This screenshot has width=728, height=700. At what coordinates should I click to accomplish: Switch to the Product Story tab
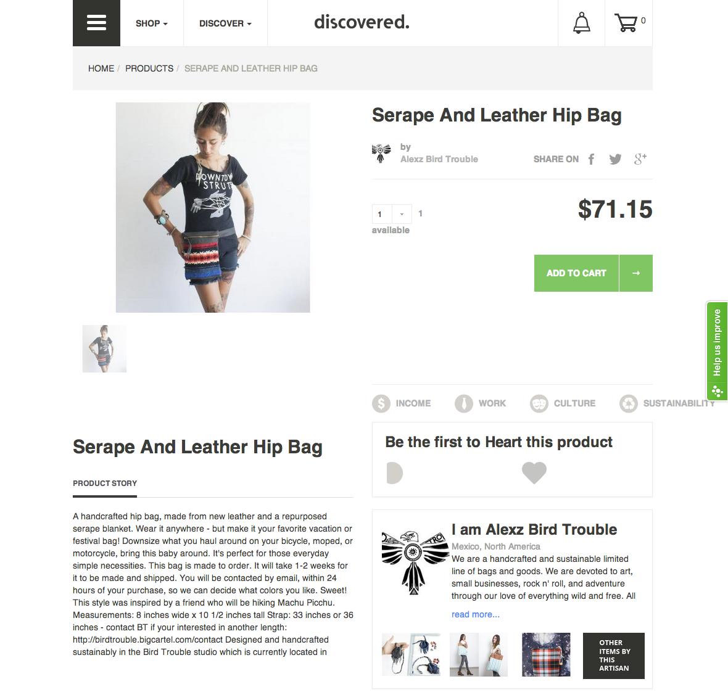pyautogui.click(x=105, y=484)
